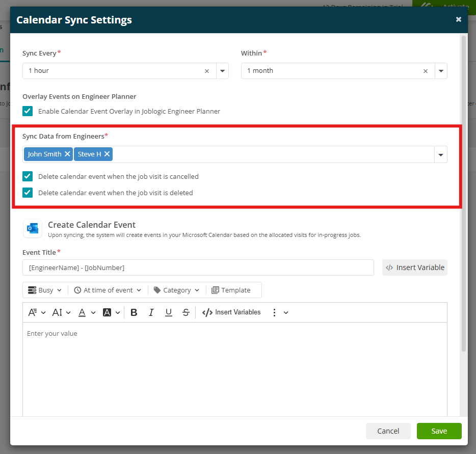Click Insert Variables in the editor toolbar

(231, 312)
